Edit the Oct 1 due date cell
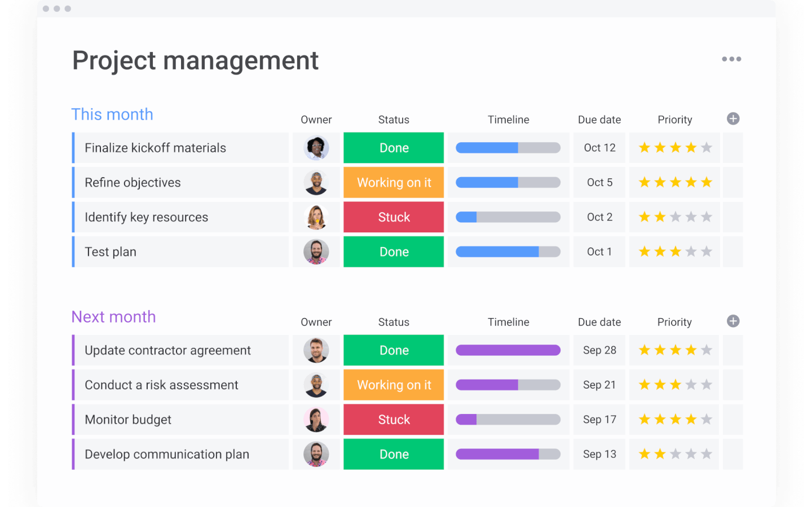Screen dimensions: 812x507 click(599, 252)
